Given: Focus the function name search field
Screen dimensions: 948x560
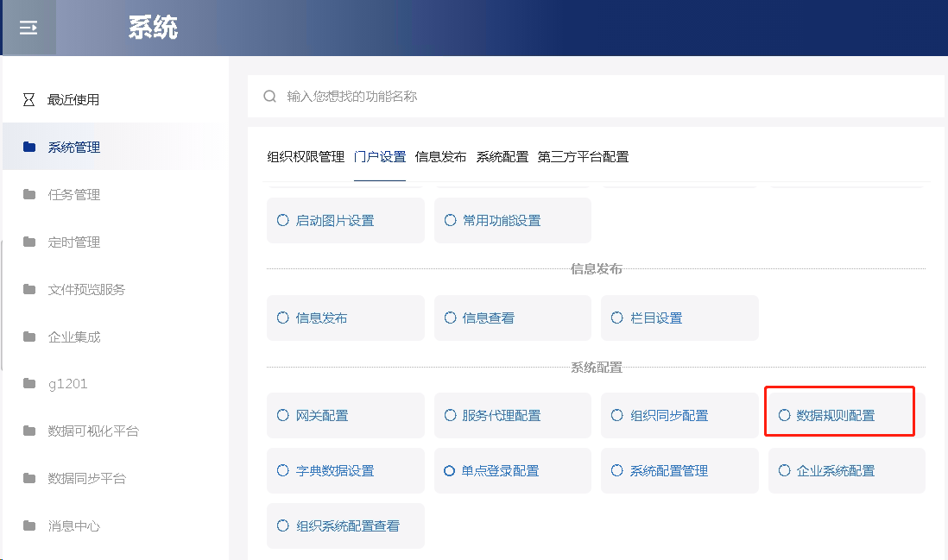Looking at the screenshot, I should [x=596, y=96].
